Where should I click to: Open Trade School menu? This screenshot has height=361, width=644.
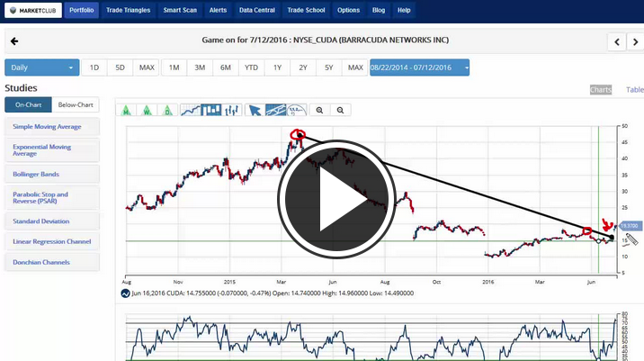pyautogui.click(x=306, y=10)
